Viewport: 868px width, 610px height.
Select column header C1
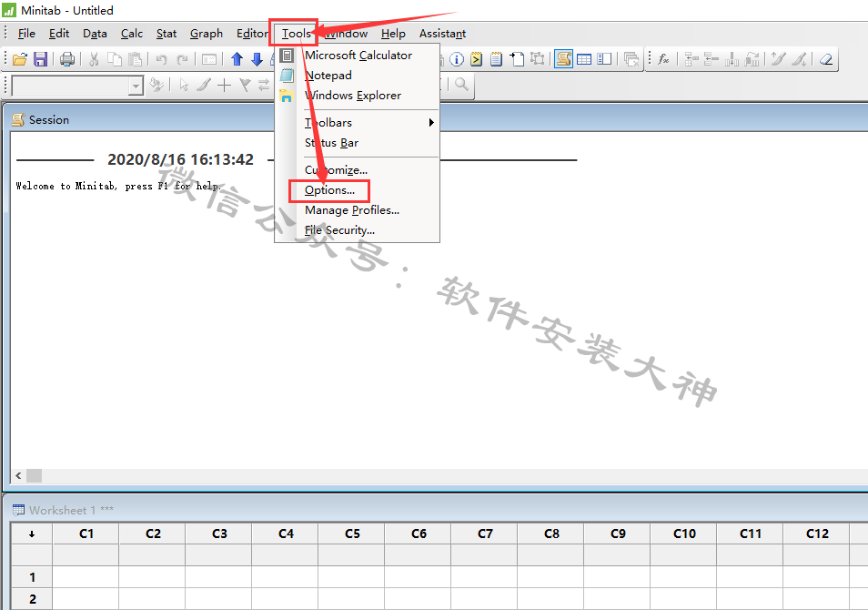tap(86, 534)
